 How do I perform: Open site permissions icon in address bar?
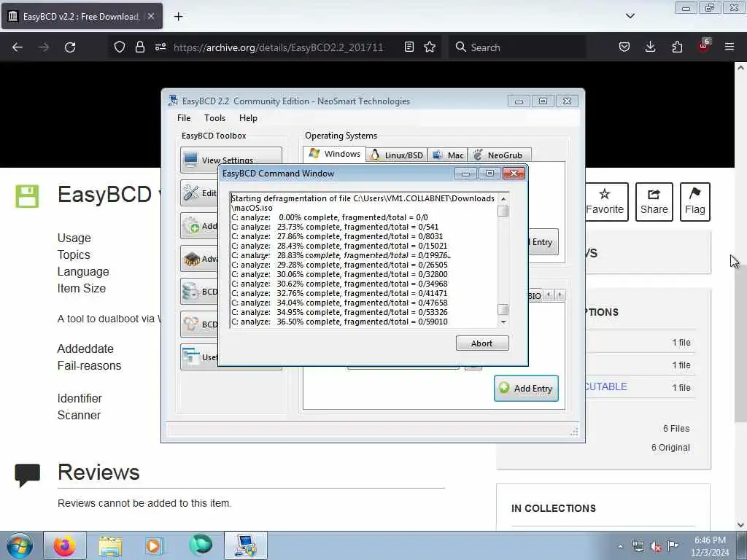point(160,47)
